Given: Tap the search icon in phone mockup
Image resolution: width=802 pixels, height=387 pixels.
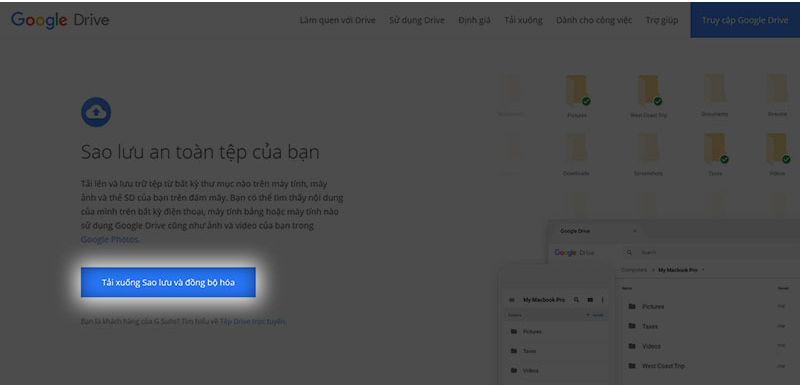Looking at the screenshot, I should pos(576,300).
